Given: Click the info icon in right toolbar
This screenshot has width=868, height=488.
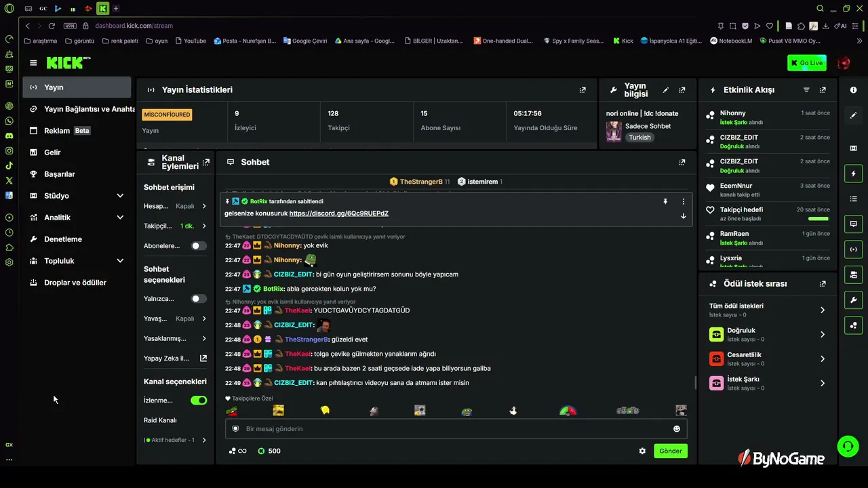Looking at the screenshot, I should point(853,90).
